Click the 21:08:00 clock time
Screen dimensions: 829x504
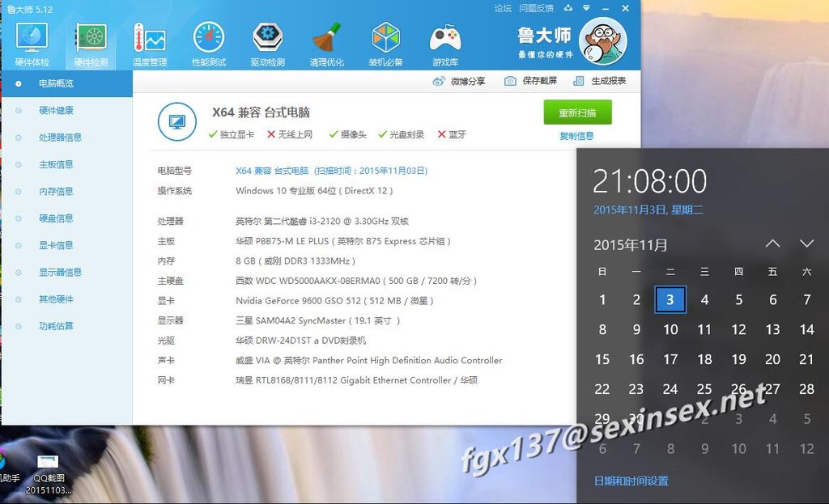point(650,181)
